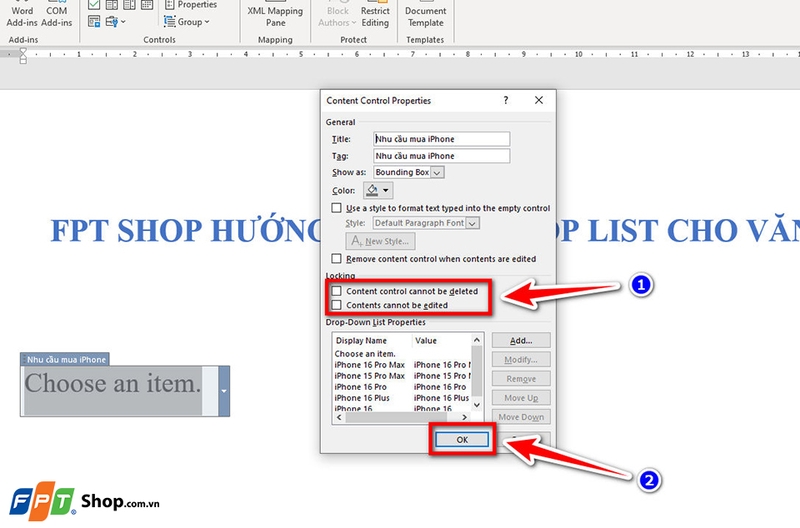Open Document Template
Image resolution: width=800 pixels, height=528 pixels.
[426, 16]
